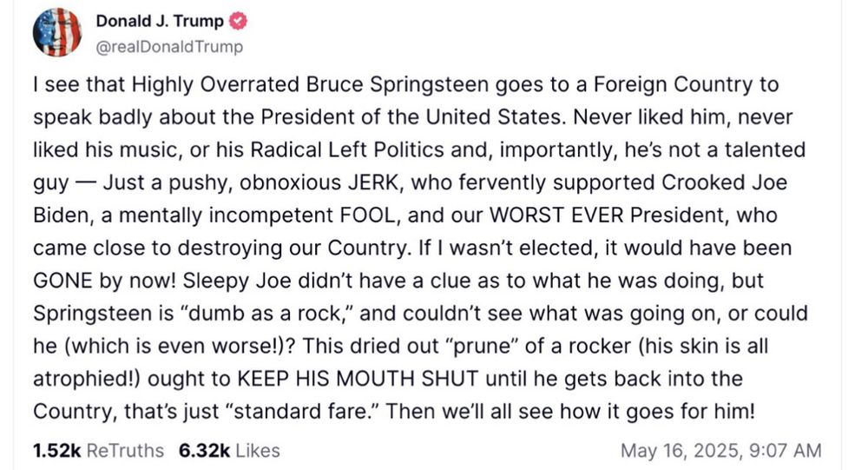The width and height of the screenshot is (868, 470).
Task: Click the Likes label
Action: 258,450
